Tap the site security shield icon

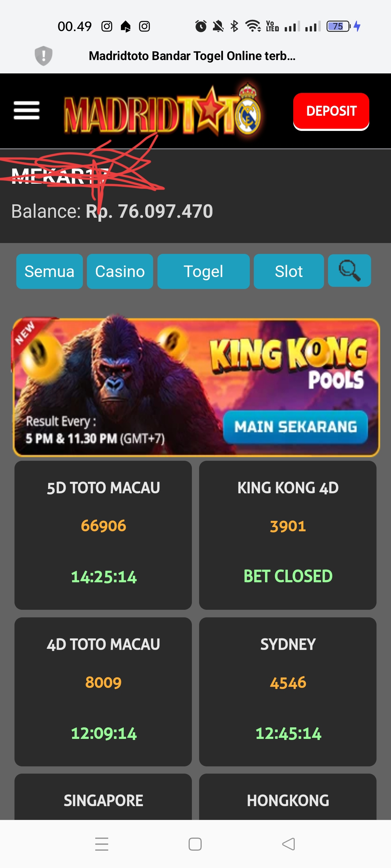(x=43, y=56)
